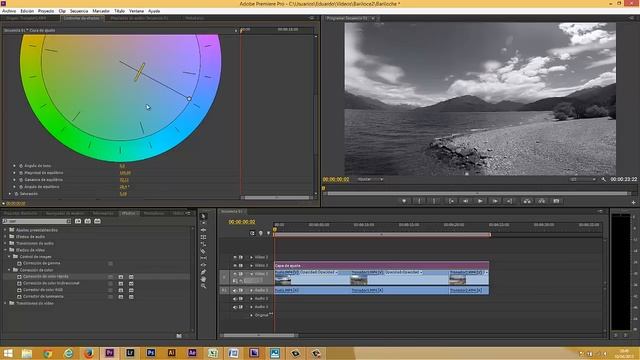640x360 pixels.
Task: Click the Lift button
Action: click(x=527, y=201)
